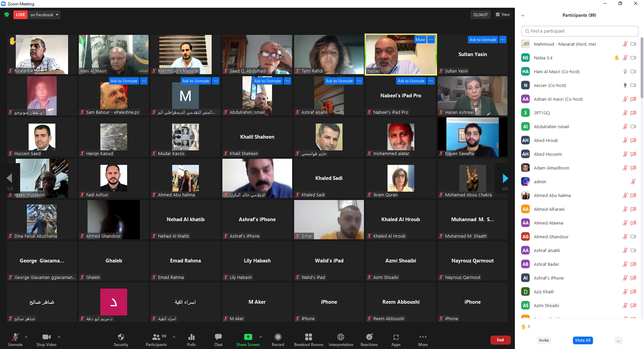Stop Video using camera toggle
Screen dimensions: 644x349
pos(46,337)
